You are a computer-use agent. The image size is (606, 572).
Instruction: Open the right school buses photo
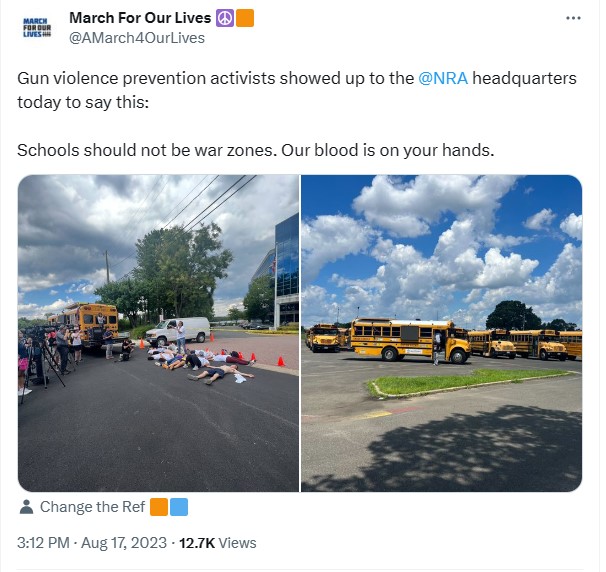coord(441,333)
